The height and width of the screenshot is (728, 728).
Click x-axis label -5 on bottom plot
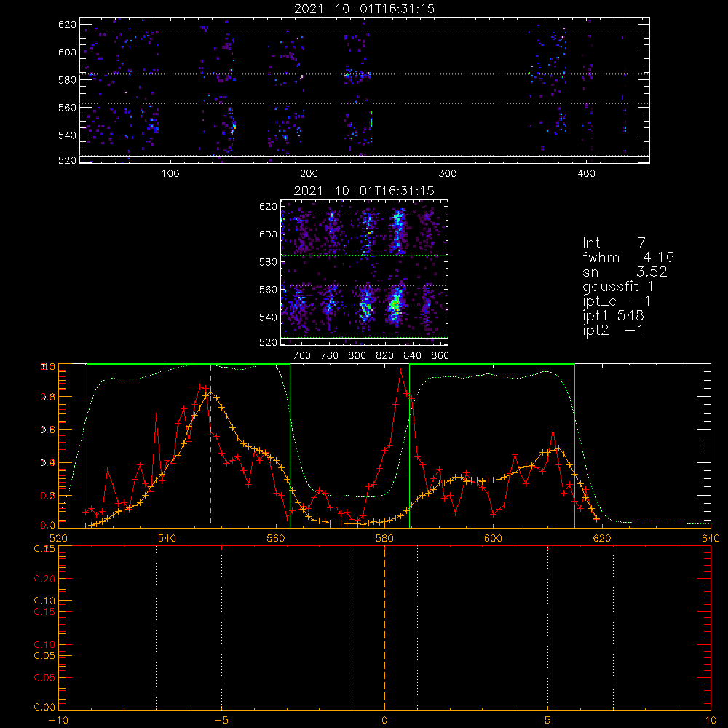(221, 720)
